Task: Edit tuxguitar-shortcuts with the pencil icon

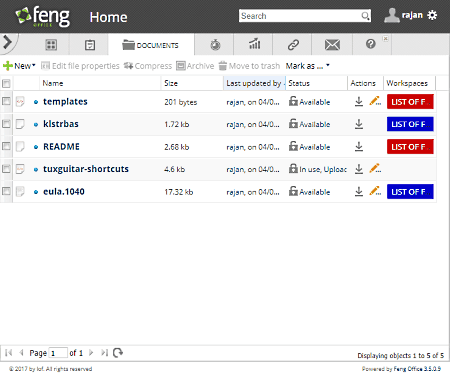Action: click(375, 168)
